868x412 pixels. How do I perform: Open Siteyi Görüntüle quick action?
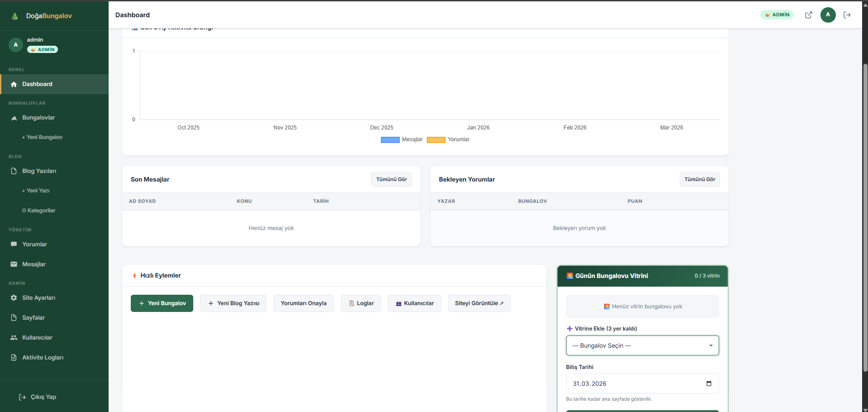(x=479, y=303)
